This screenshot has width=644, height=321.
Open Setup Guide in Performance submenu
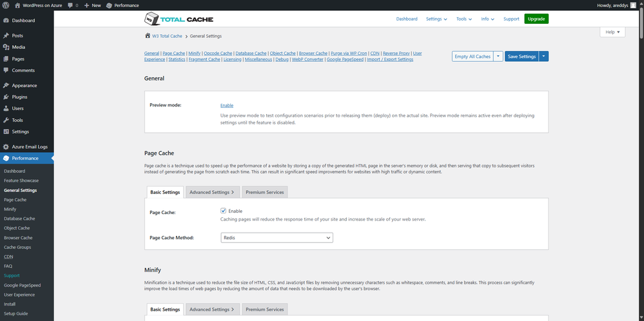[16, 314]
